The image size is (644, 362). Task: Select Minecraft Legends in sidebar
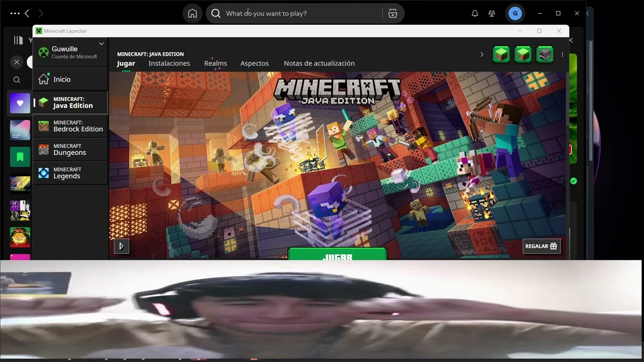(x=70, y=173)
